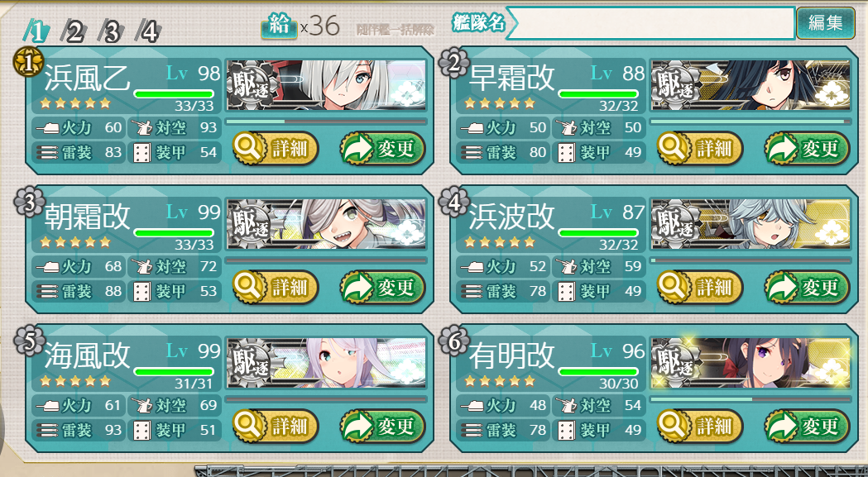Click slot badge number 4
The height and width of the screenshot is (477, 868).
click(453, 202)
